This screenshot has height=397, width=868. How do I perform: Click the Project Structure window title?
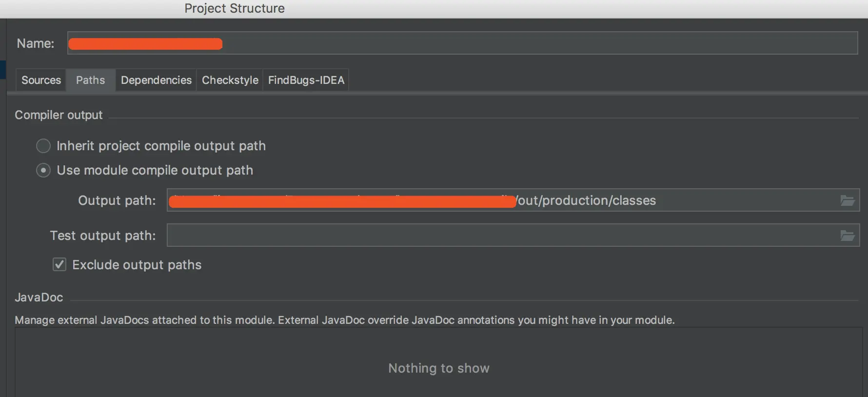point(235,8)
